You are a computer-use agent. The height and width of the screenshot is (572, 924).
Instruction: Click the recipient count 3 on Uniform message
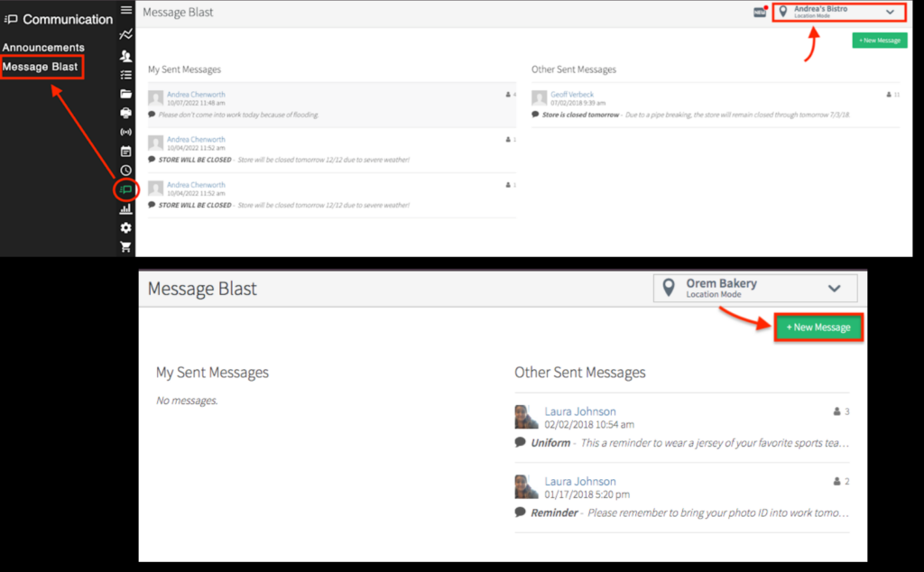tap(842, 411)
